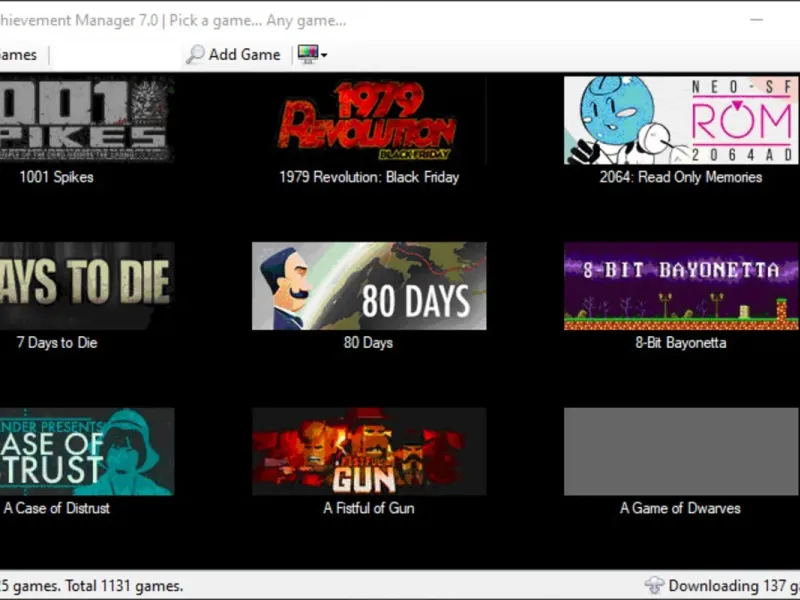Select the 1979 Revolution: Black Friday banner

click(369, 120)
